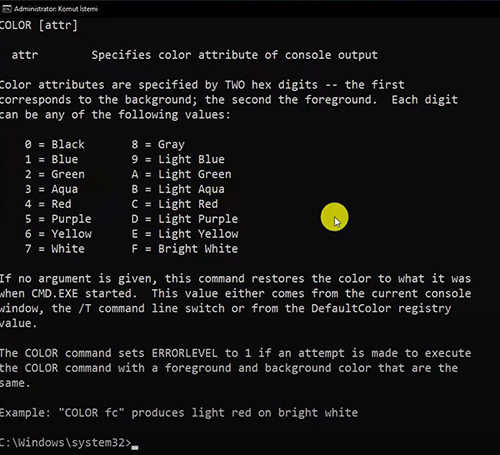Pick the '6 = Yellow' color entry
Screen dimensions: 500x455
tap(58, 234)
